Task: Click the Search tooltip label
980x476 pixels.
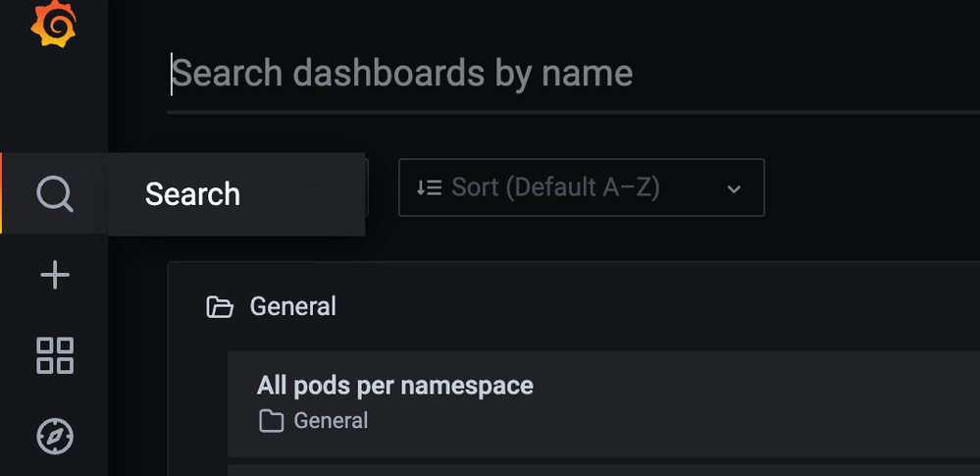Action: tap(192, 194)
